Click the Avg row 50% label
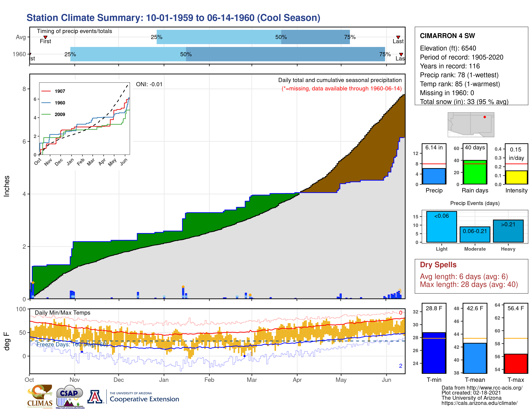This screenshot has width=532, height=411. pyautogui.click(x=281, y=37)
